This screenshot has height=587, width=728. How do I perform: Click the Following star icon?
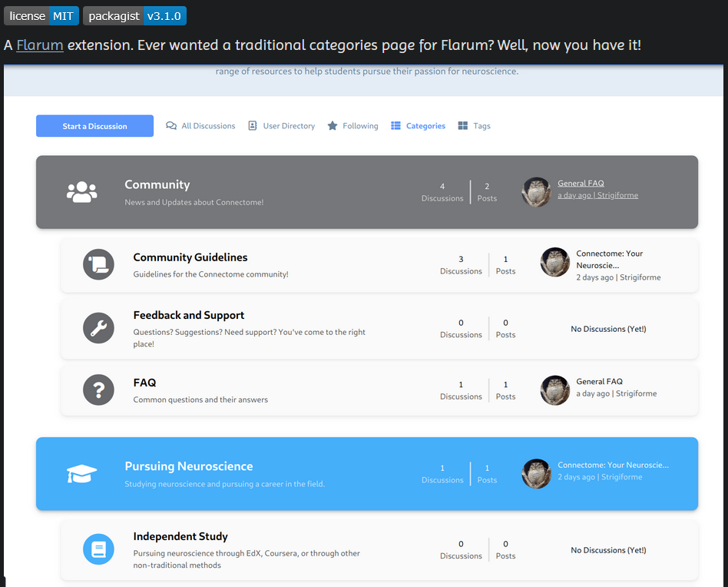333,126
